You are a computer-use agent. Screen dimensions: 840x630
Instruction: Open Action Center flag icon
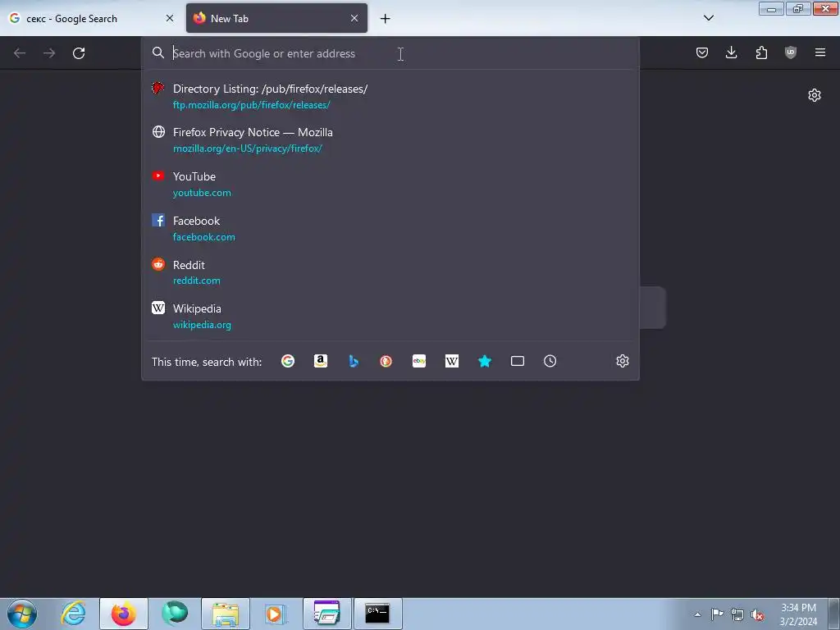tap(717, 614)
